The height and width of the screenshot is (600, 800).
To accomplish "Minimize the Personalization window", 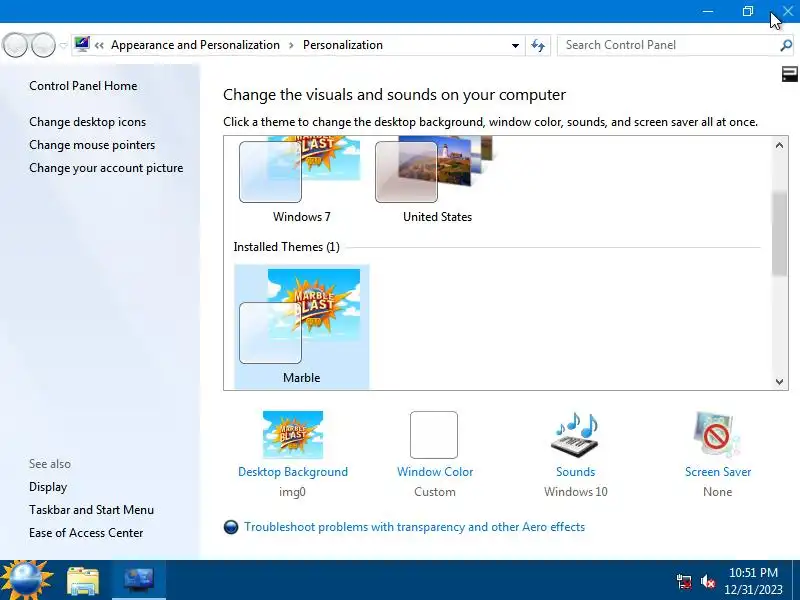I will point(708,11).
